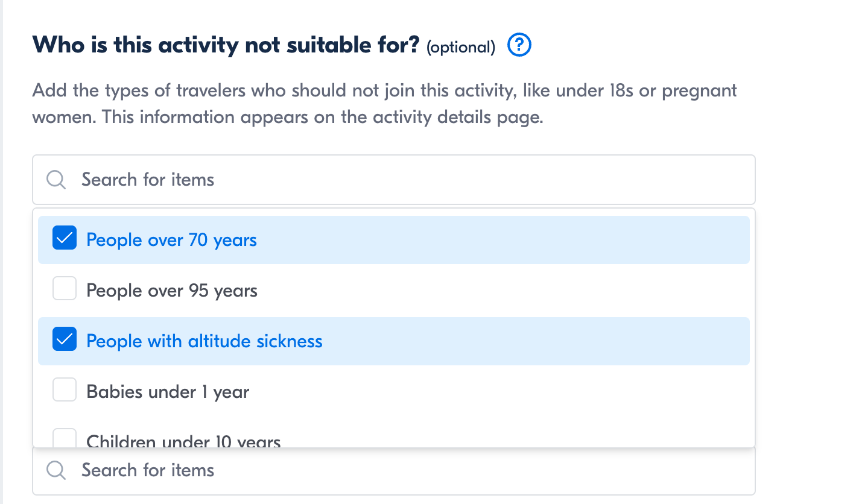
Task: Pick the Babies under 1 year list item
Action: pyautogui.click(x=168, y=392)
